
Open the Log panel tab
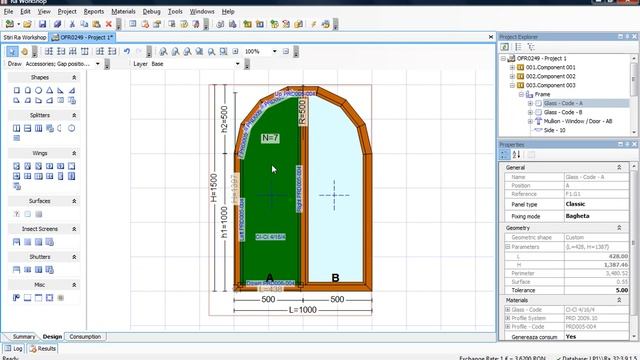14,349
